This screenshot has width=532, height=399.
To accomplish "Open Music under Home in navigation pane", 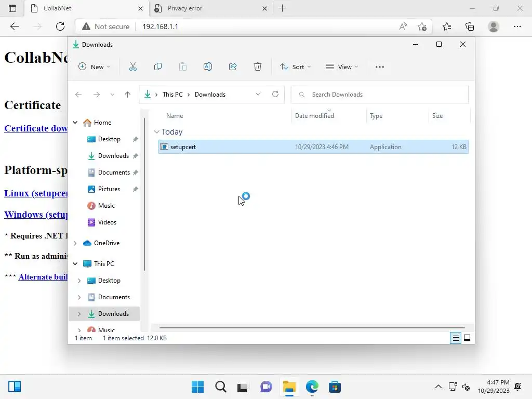I will point(106,206).
